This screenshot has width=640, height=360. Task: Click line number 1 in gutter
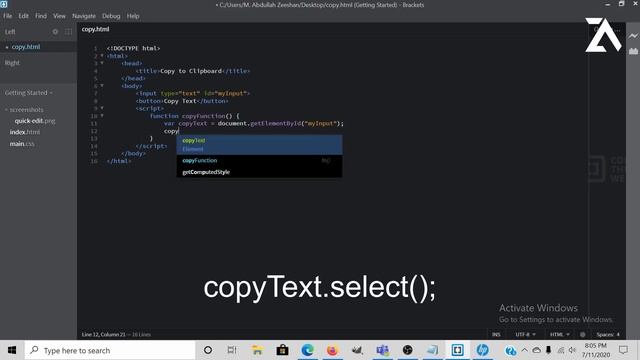point(96,48)
